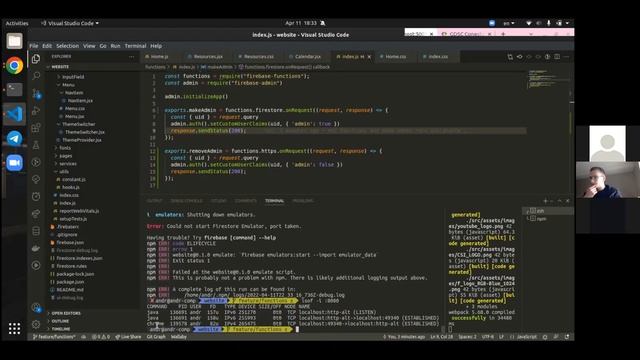Click the editor minimap
The width and height of the screenshot is (640, 360).
(548, 80)
